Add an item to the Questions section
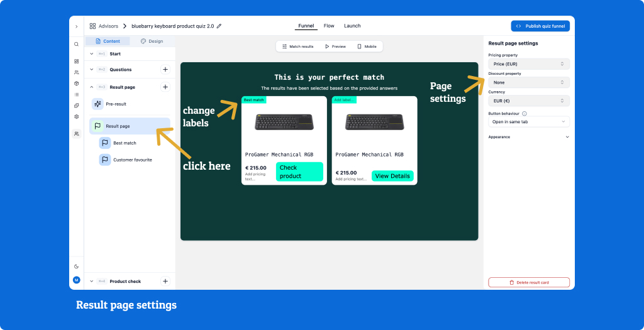Screen dimensions: 644x330 click(x=165, y=70)
